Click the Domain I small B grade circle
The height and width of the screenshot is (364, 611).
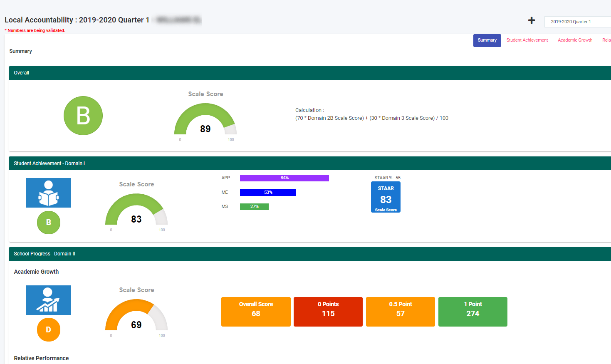(x=49, y=223)
